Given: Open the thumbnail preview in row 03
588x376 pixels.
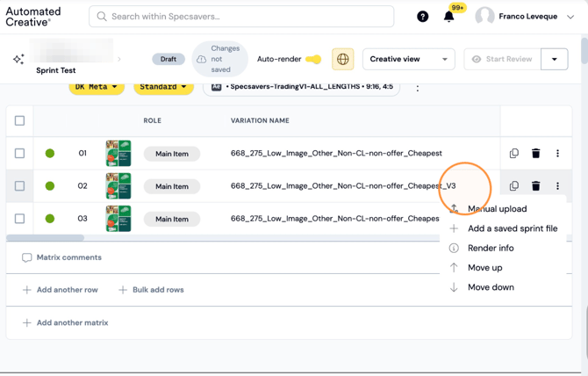Looking at the screenshot, I should [118, 219].
